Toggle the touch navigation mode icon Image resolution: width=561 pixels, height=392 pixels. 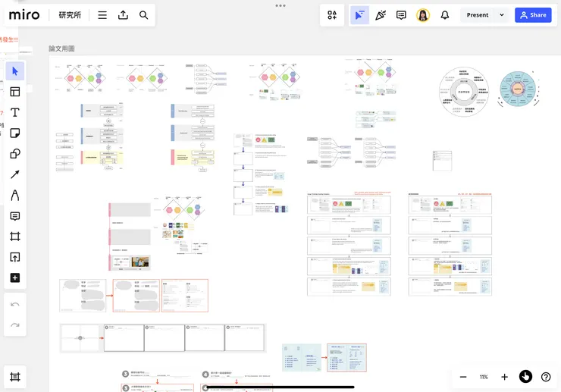525,377
